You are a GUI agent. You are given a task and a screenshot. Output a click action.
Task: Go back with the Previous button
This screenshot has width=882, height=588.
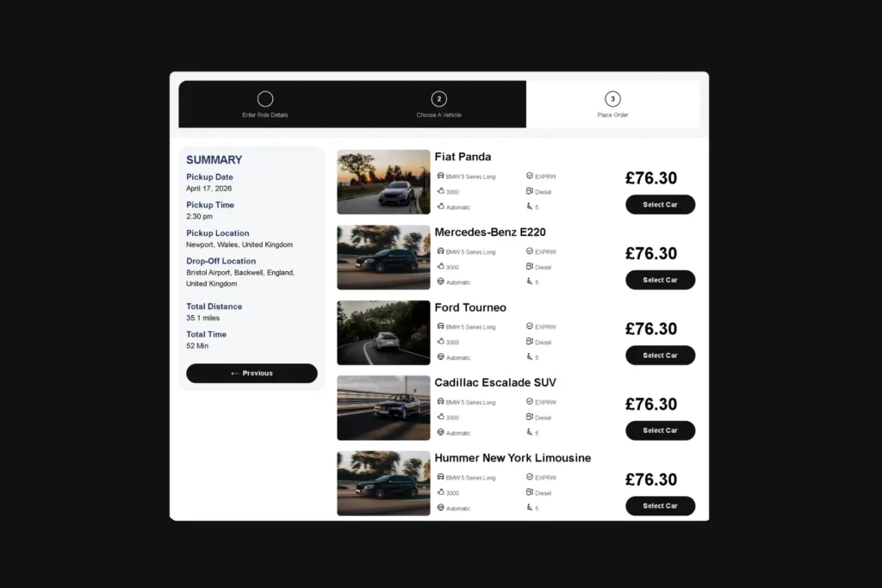(x=252, y=374)
